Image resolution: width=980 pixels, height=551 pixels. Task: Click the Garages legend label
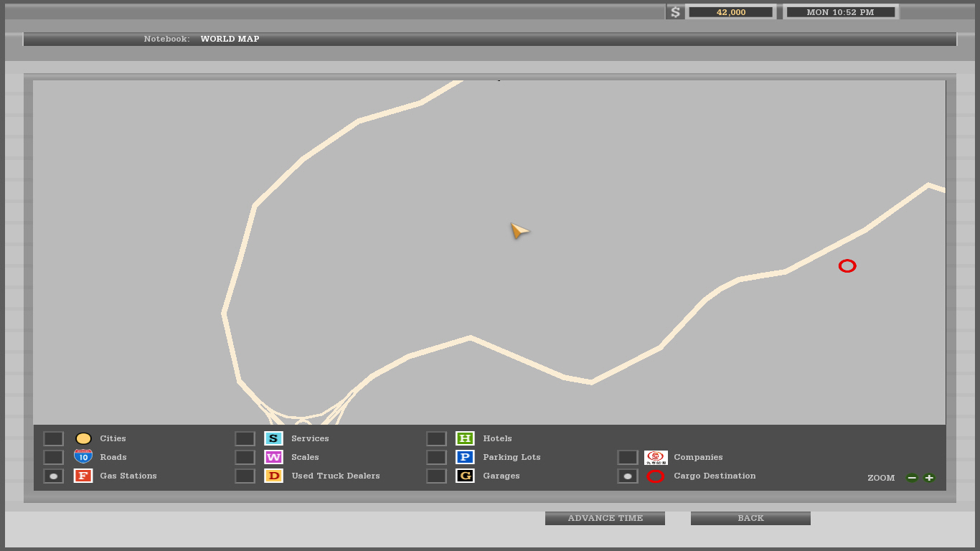click(x=501, y=476)
